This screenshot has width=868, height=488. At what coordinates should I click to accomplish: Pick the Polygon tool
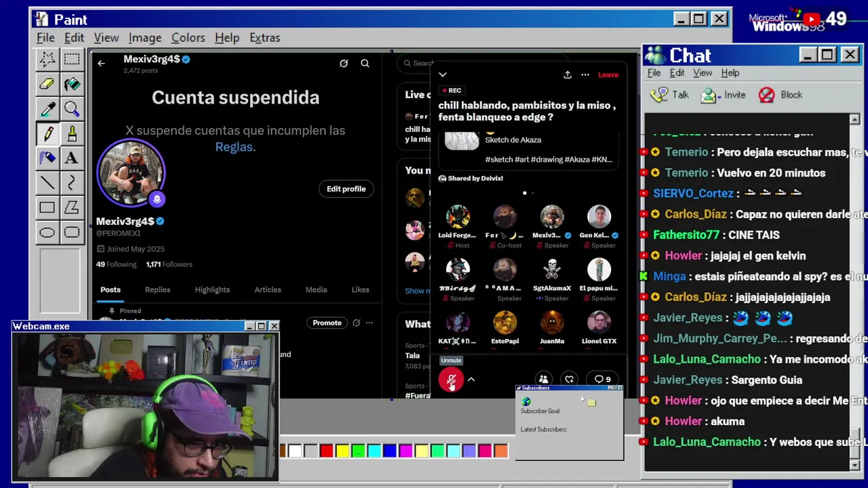click(71, 207)
